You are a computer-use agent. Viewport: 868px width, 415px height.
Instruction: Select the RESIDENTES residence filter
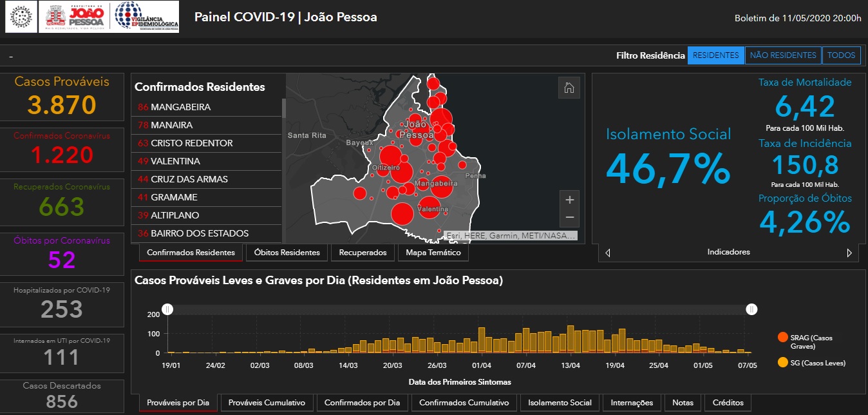(715, 55)
